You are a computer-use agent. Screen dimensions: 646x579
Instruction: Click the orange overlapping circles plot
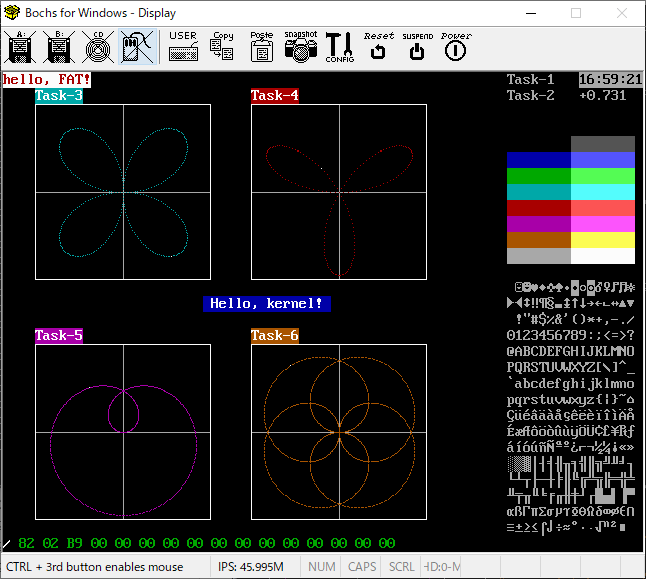pyautogui.click(x=339, y=432)
